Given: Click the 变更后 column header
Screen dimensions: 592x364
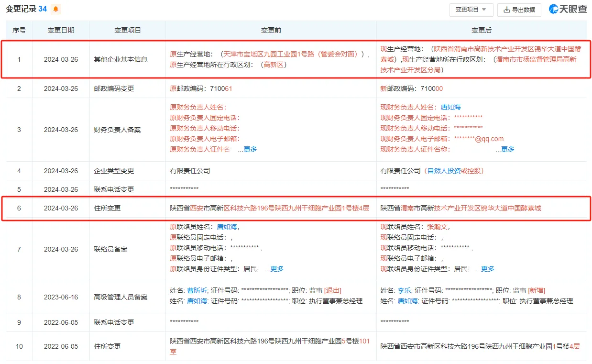Looking at the screenshot, I should (x=482, y=30).
